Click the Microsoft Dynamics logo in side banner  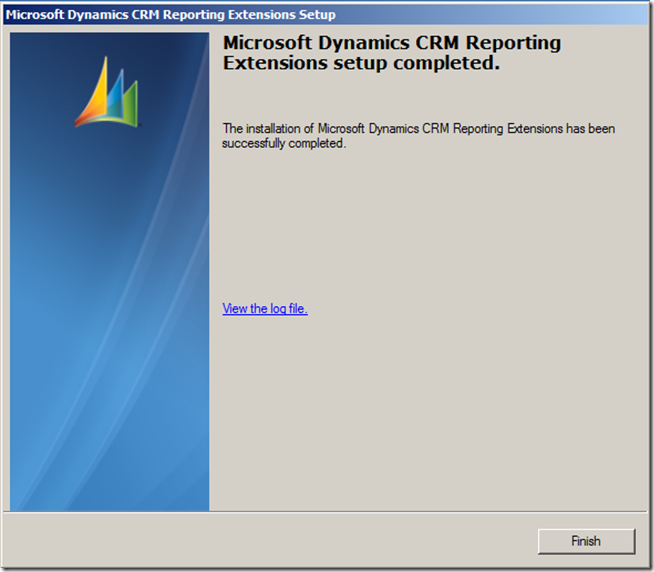coord(107,92)
